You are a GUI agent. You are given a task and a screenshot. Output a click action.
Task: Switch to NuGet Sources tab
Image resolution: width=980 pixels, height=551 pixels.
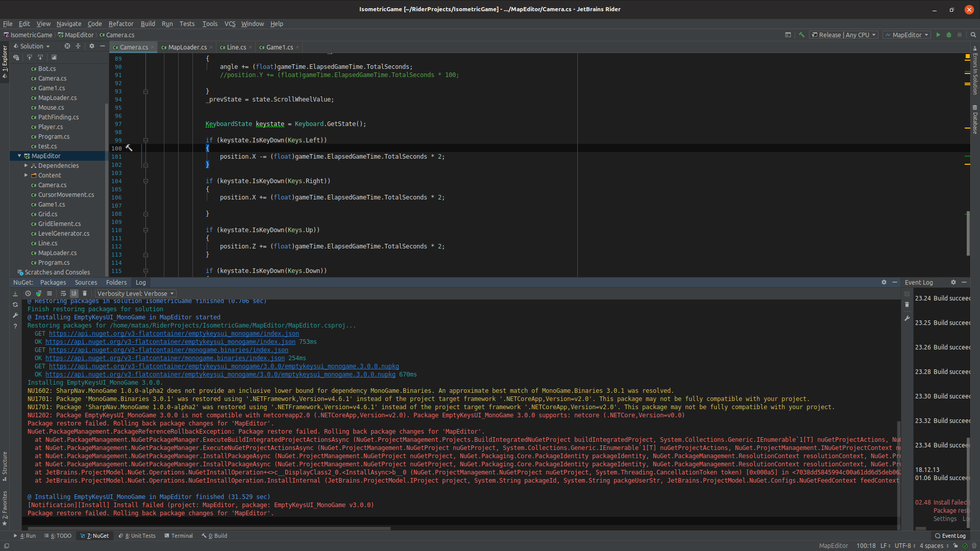(x=86, y=282)
